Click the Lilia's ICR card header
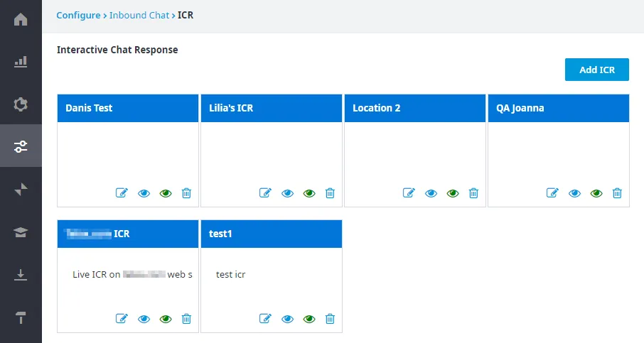Screen dimensions: 644x343 [x=272, y=109]
